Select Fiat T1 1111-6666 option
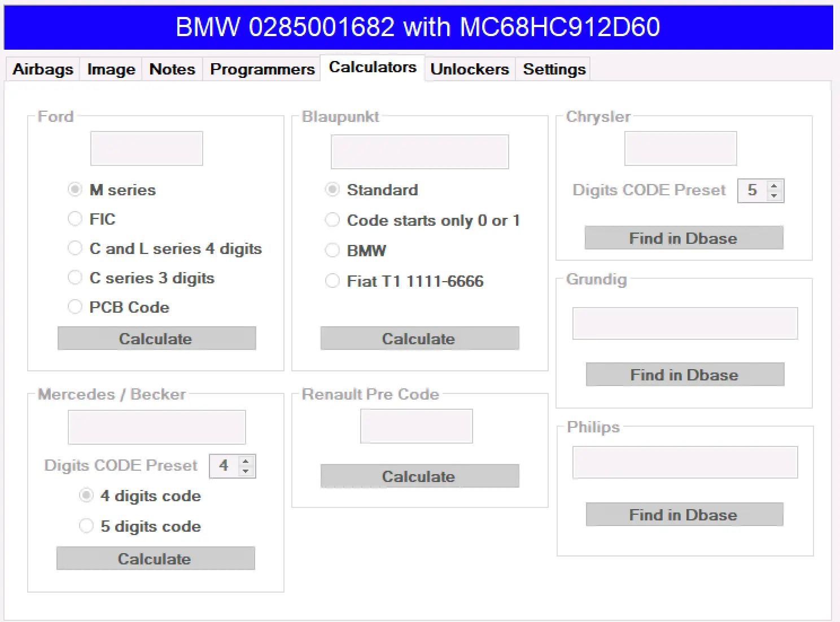Viewport: 840px width, 622px height. tap(333, 281)
